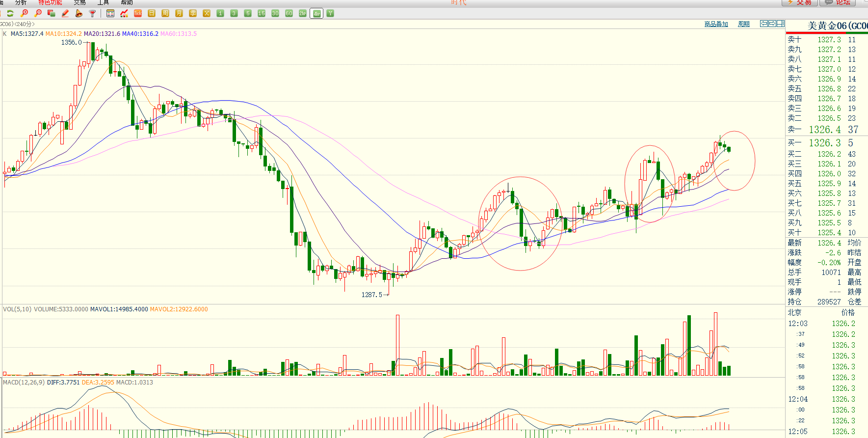Image resolution: width=868 pixels, height=438 pixels.
Task: Click the right arrow navigation icon
Action: pos(772,24)
